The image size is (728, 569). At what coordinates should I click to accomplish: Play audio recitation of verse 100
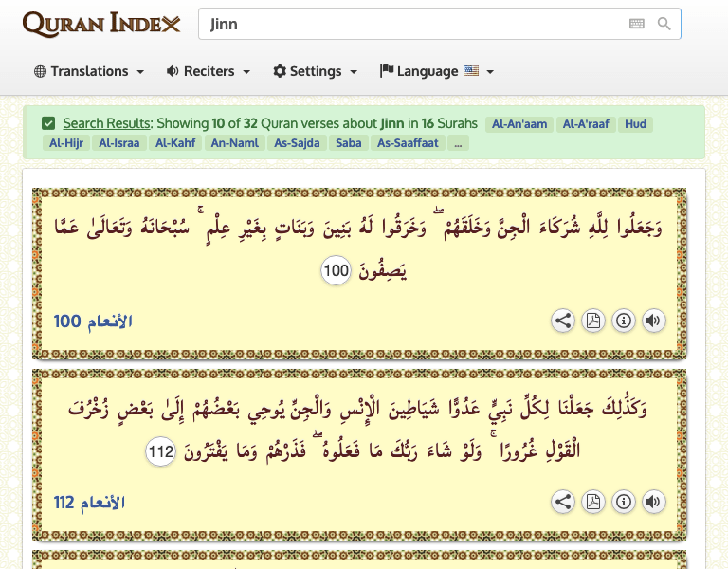click(653, 321)
